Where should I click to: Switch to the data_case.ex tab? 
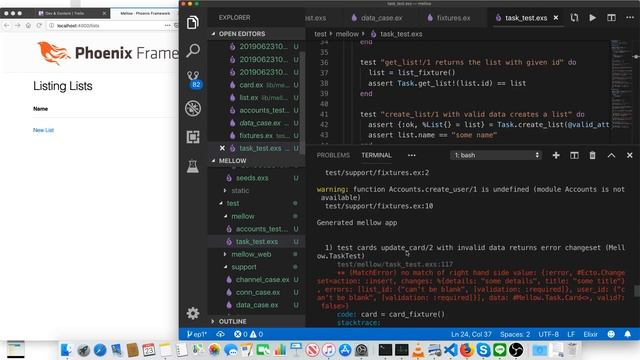(x=377, y=18)
